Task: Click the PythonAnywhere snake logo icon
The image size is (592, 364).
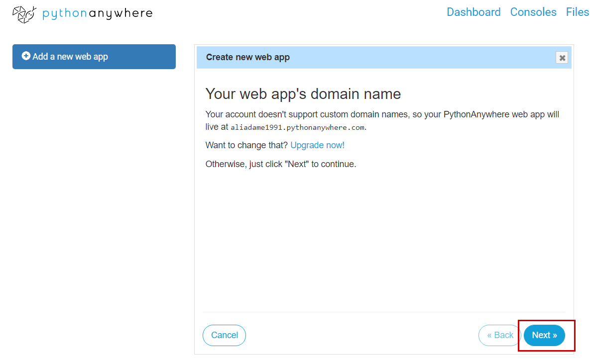Action: pos(24,14)
